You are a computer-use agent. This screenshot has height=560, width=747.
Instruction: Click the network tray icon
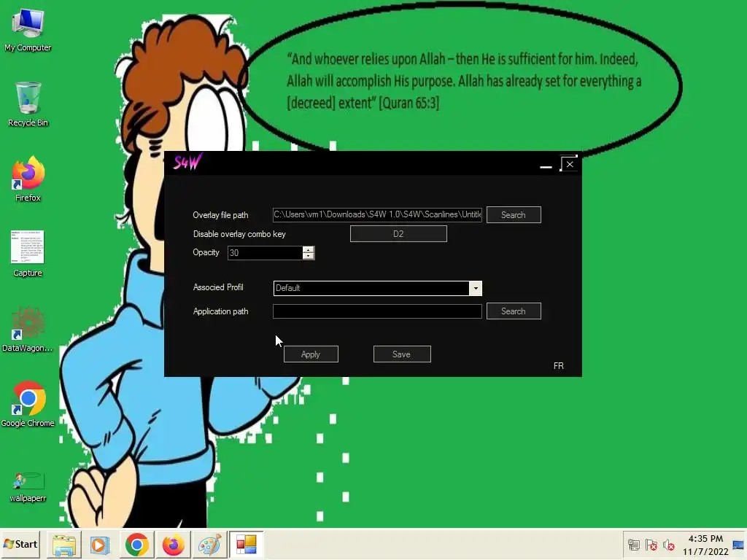pyautogui.click(x=634, y=545)
